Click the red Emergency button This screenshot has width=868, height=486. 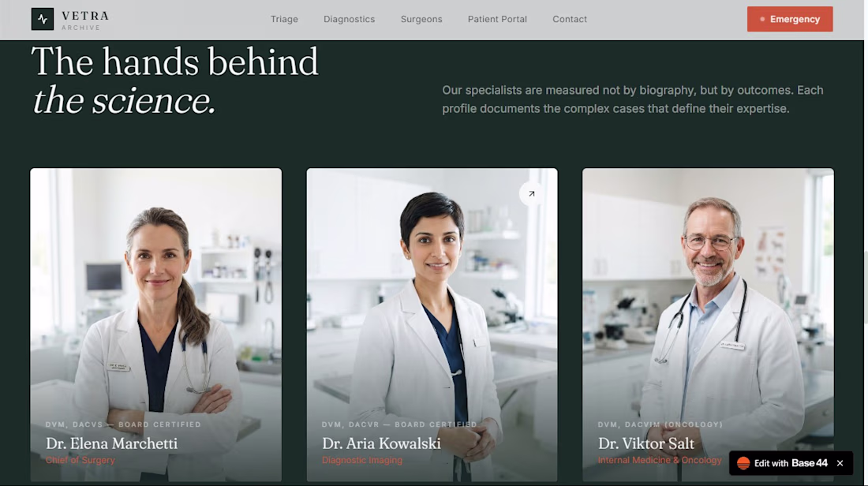tap(790, 20)
